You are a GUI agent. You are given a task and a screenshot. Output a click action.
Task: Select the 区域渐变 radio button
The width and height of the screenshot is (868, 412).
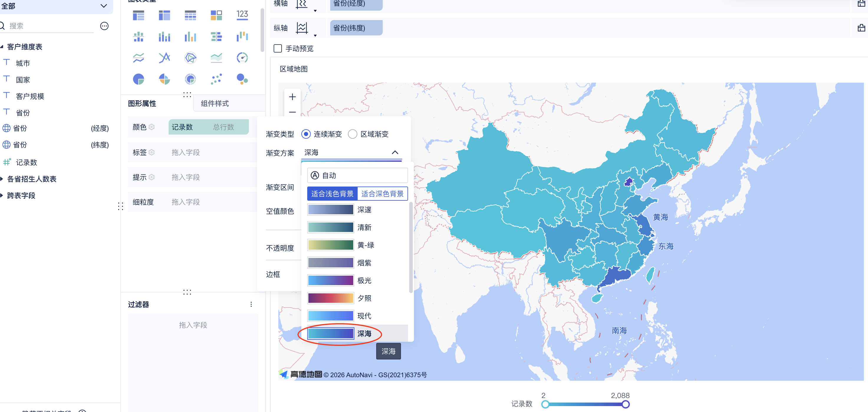(x=352, y=134)
